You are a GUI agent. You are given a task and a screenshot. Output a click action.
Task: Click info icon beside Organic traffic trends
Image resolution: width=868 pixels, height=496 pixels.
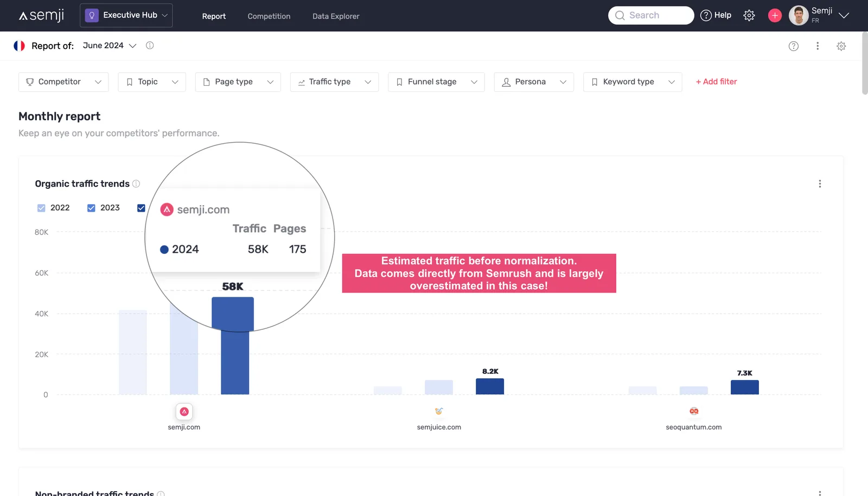[136, 184]
